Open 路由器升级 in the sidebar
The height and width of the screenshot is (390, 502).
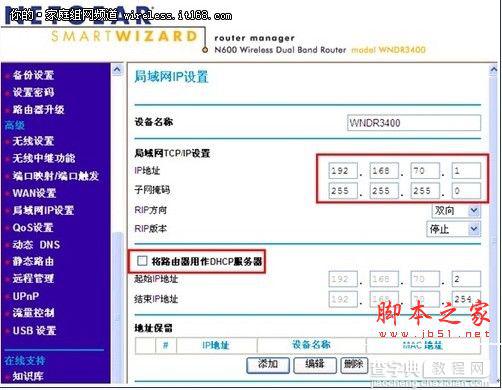click(x=38, y=110)
